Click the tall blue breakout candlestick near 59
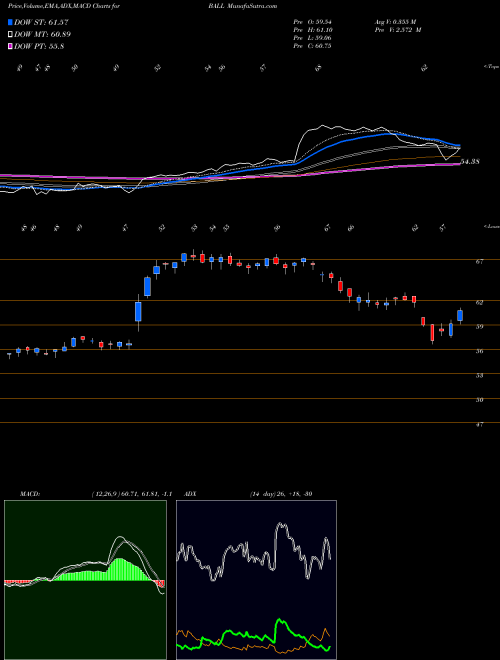Image resolution: width=500 pixels, height=660 pixels. 138,311
